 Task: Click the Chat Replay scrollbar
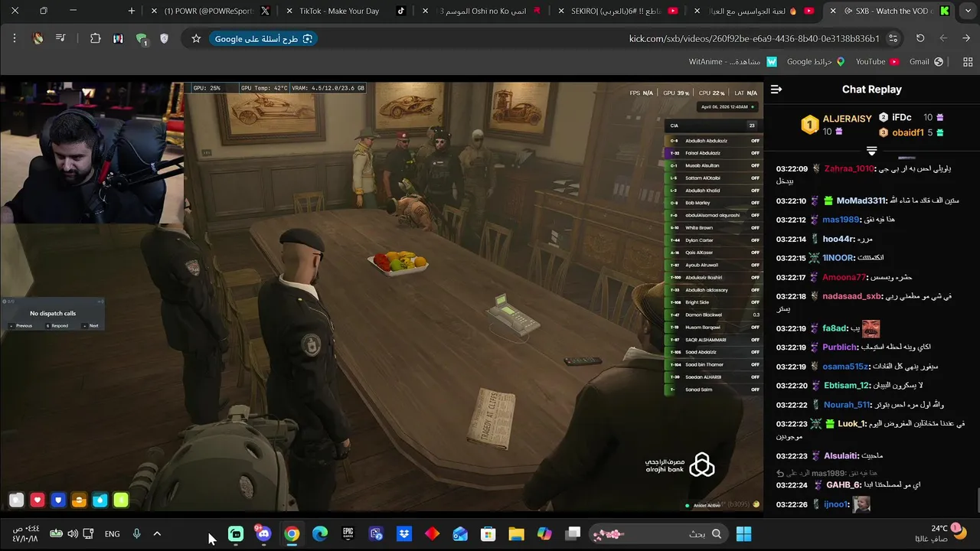977,500
